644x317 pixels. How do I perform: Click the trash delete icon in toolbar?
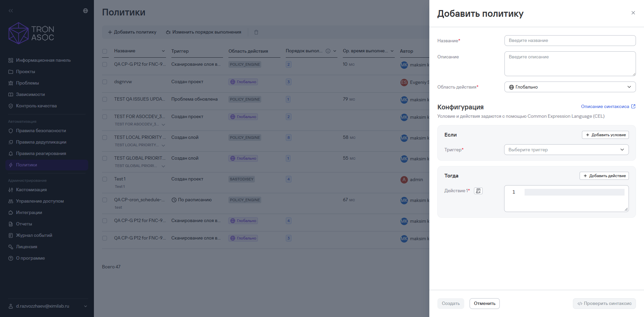256,32
